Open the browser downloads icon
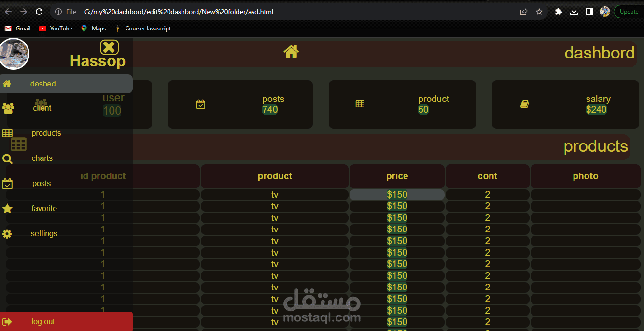 [x=574, y=12]
